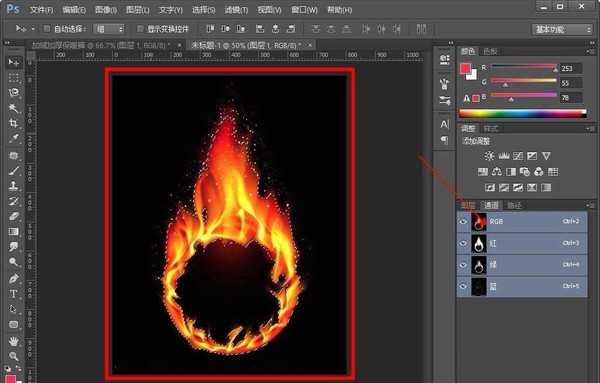Switch to the 色板 tab
The width and height of the screenshot is (600, 383).
point(490,51)
